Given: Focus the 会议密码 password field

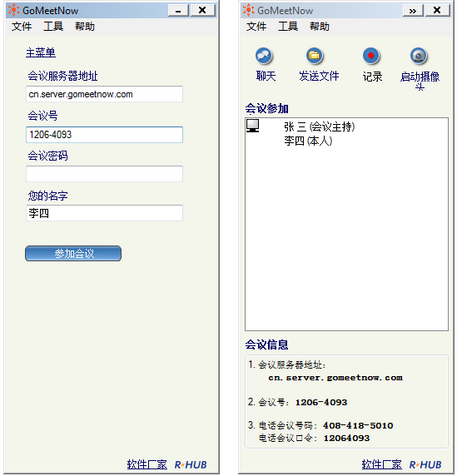Looking at the screenshot, I should coord(104,174).
